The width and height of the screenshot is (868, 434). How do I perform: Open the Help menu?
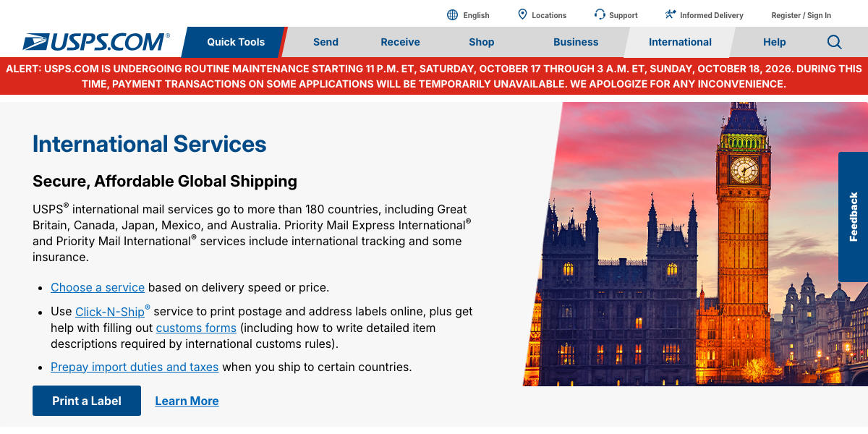774,42
